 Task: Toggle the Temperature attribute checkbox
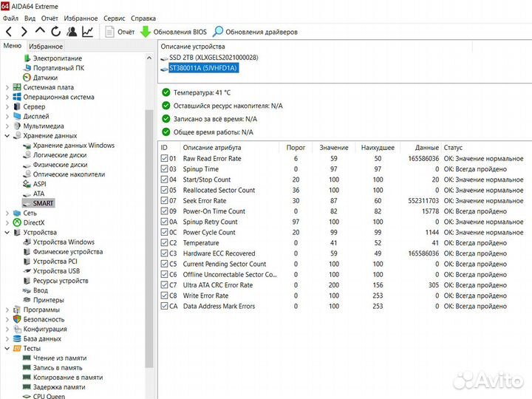click(x=164, y=242)
